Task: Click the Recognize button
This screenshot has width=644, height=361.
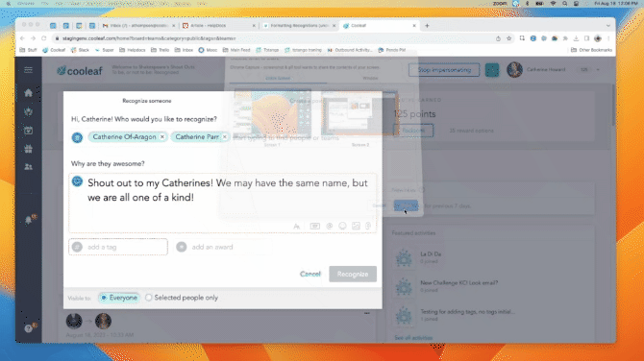Action: pyautogui.click(x=353, y=274)
